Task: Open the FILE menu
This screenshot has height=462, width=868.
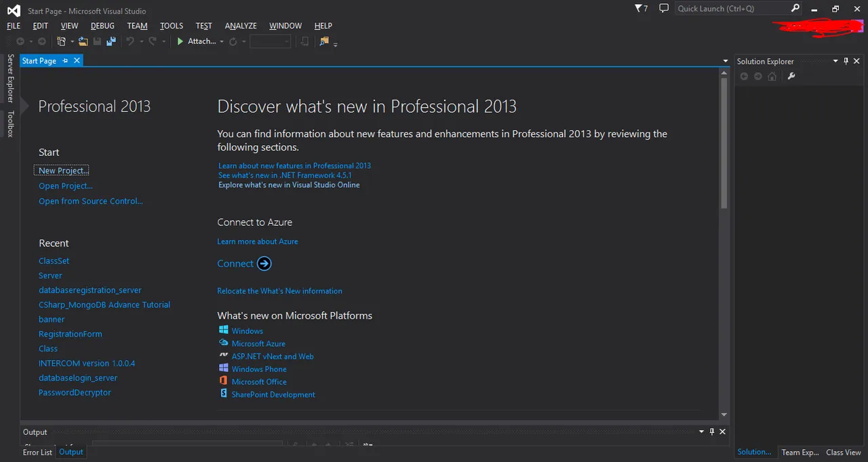Action: pyautogui.click(x=14, y=26)
